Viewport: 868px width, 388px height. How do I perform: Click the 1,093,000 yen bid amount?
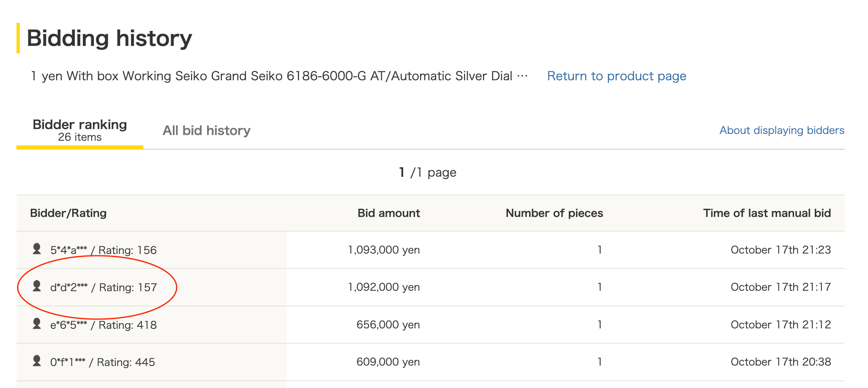point(384,250)
